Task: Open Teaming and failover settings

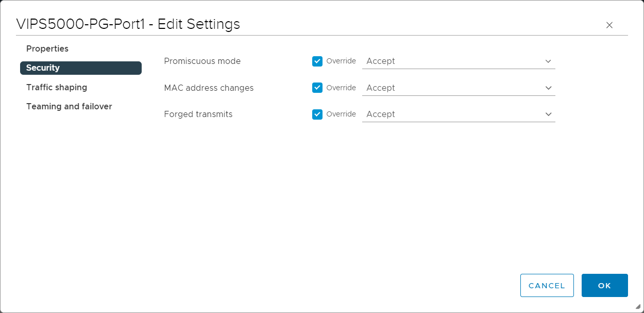Action: [x=69, y=106]
